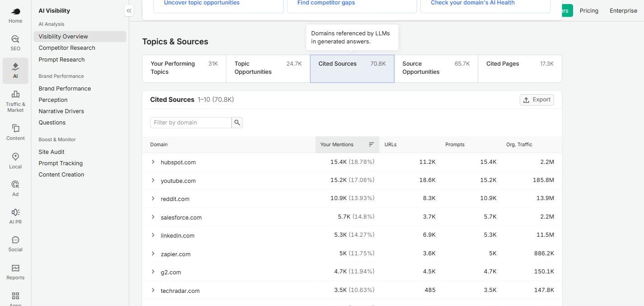Click Find competitor gaps link

point(326,3)
